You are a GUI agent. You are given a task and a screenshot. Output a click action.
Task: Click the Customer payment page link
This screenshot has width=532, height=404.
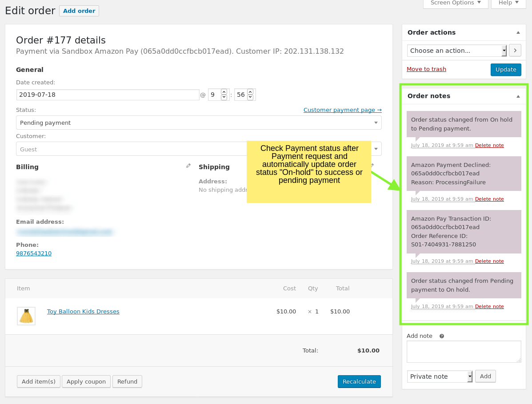click(342, 110)
